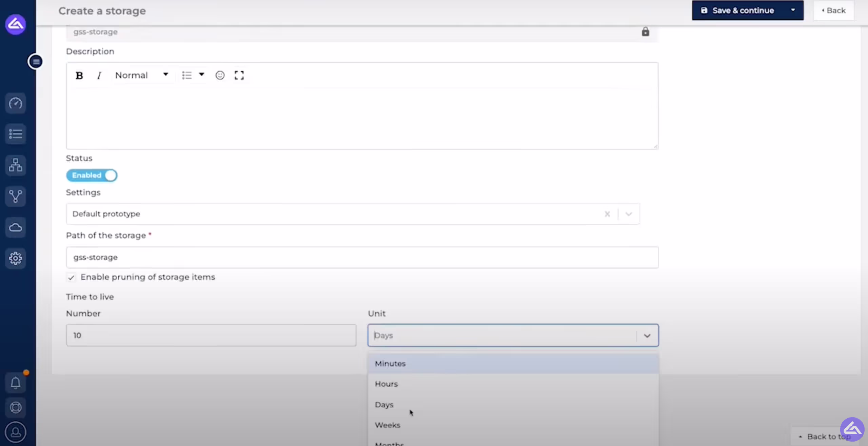Expand the Settings prototype dropdown chevron
This screenshot has width=868, height=446.
click(629, 214)
